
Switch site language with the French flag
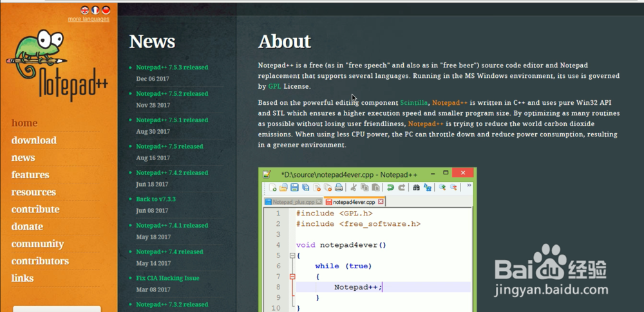coord(95,10)
